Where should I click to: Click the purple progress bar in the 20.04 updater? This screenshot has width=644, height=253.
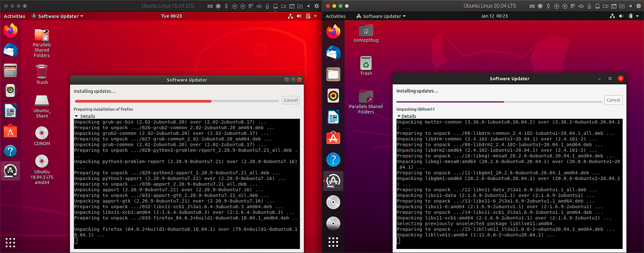coord(499,101)
